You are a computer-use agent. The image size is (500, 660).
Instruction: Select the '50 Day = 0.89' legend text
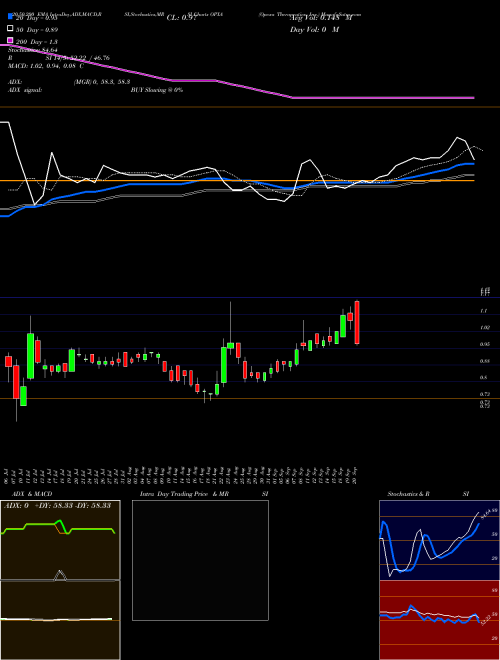point(37,30)
